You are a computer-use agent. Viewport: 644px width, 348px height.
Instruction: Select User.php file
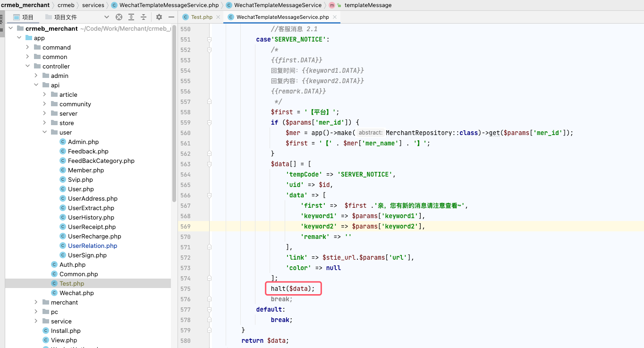81,189
